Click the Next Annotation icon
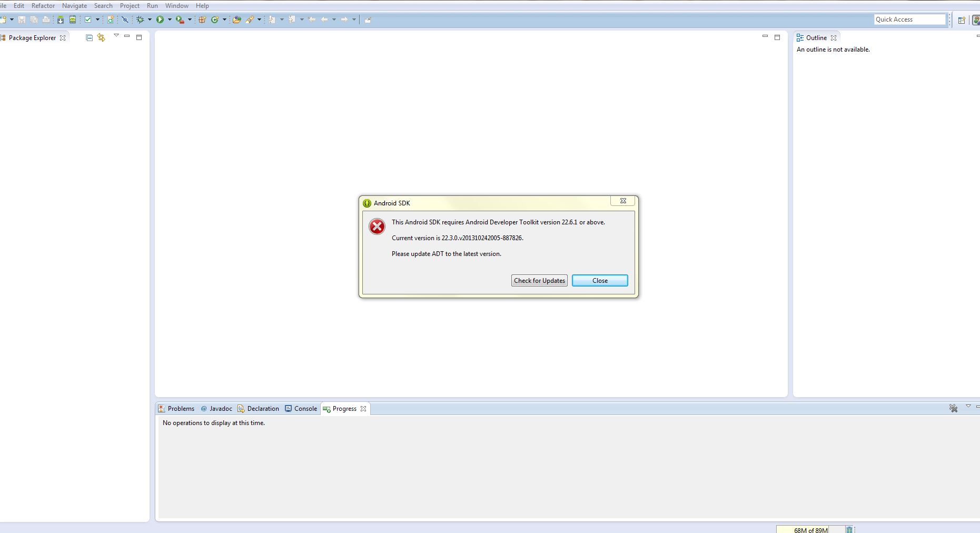 pyautogui.click(x=272, y=19)
